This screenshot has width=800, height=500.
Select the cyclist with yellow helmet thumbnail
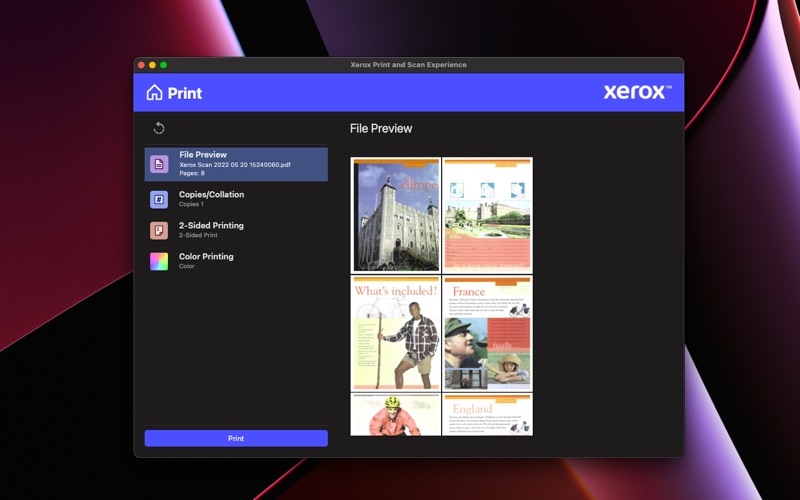[396, 414]
